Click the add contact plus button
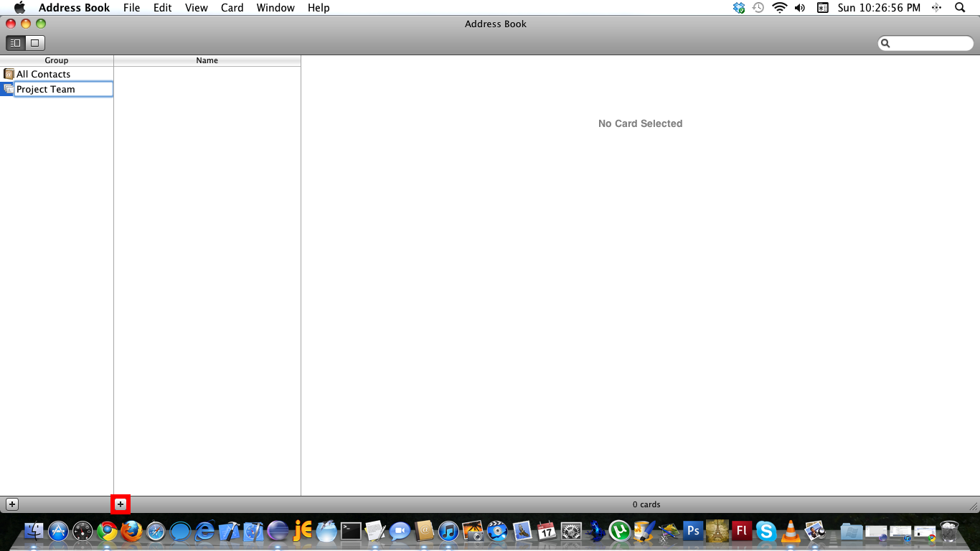The image size is (980, 551). click(x=121, y=504)
